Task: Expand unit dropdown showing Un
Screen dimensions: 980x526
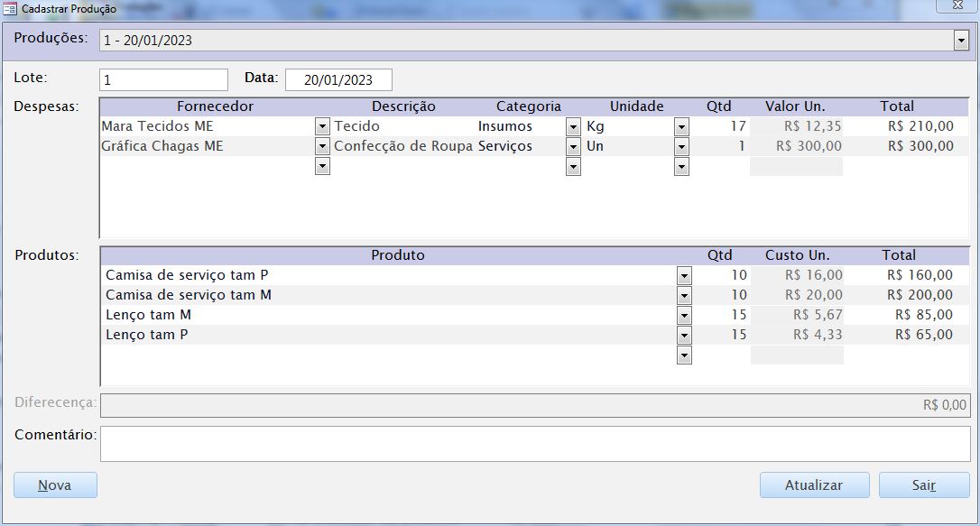Action: point(681,146)
